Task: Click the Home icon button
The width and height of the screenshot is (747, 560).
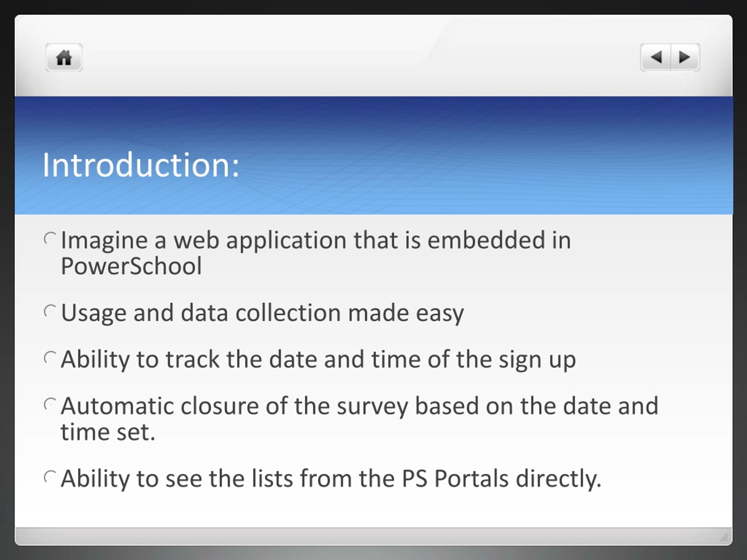Action: pyautogui.click(x=64, y=57)
